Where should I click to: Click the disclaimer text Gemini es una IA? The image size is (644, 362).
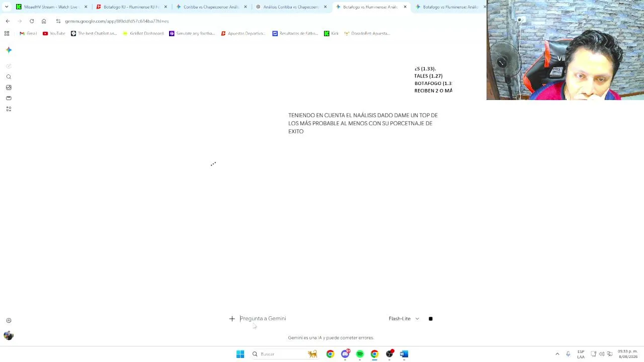pos(331,338)
